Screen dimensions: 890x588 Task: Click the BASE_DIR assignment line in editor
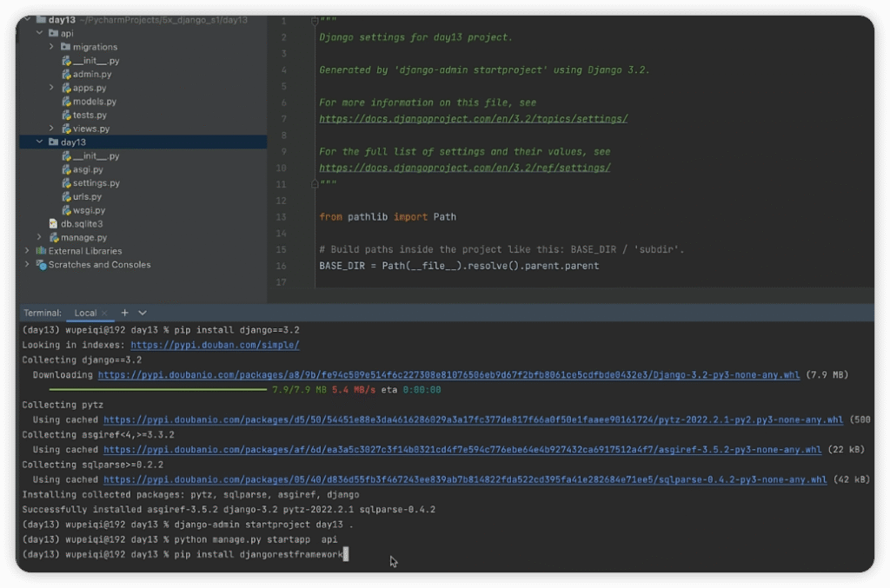459,266
